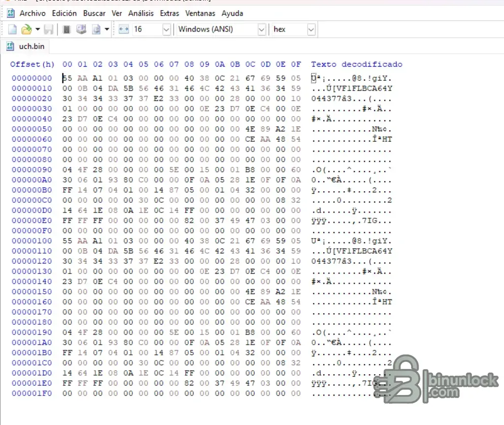Click the bytes-per-row width arrows icon

coord(123,29)
